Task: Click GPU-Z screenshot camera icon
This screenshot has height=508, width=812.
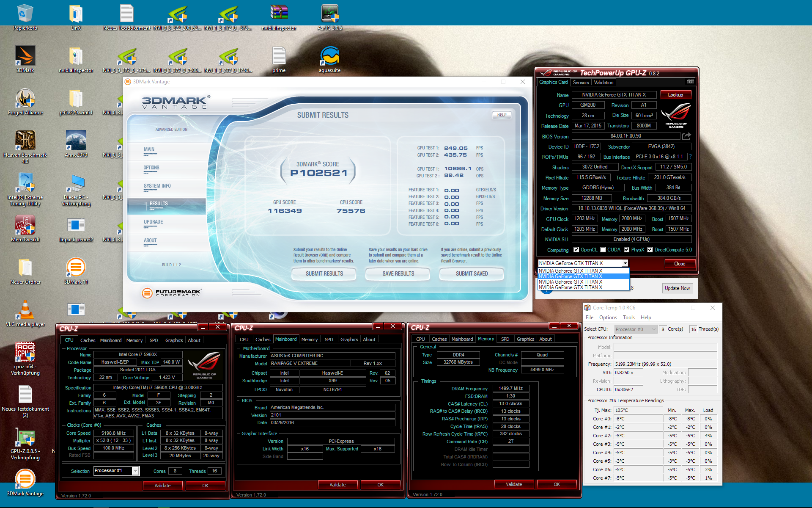Action: pyautogui.click(x=690, y=82)
